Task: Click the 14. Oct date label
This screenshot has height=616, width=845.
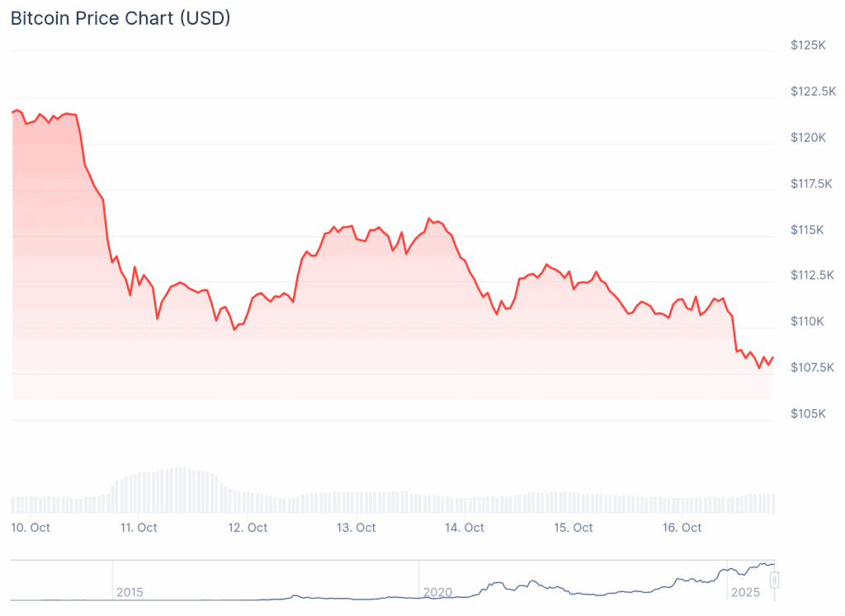Action: pos(464,528)
